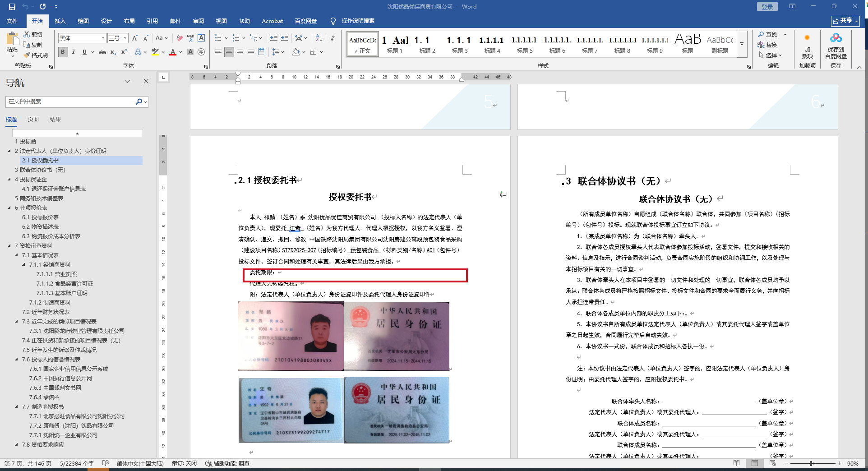The width and height of the screenshot is (868, 471).
Task: Click the Subscript x₂ icon
Action: (x=113, y=52)
